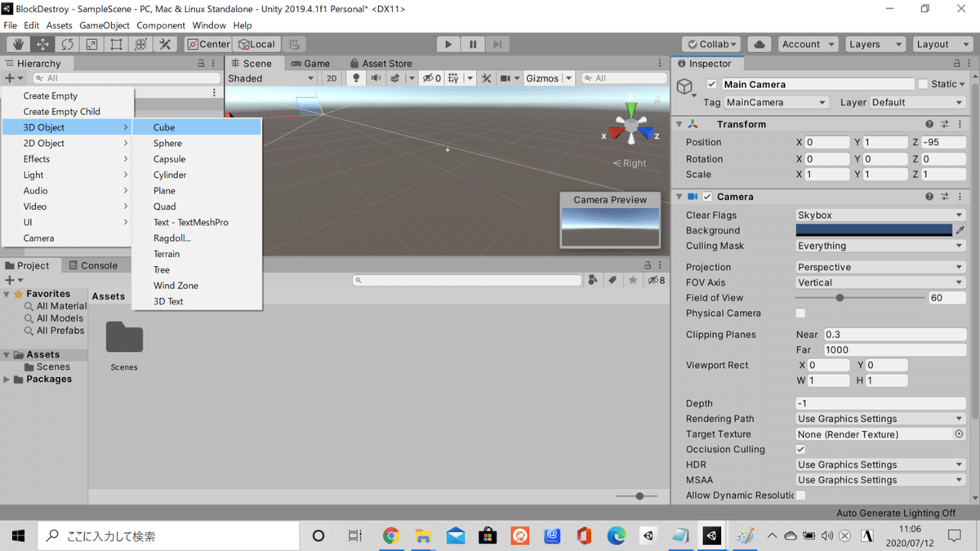Expand the Packages folder tree

7,379
